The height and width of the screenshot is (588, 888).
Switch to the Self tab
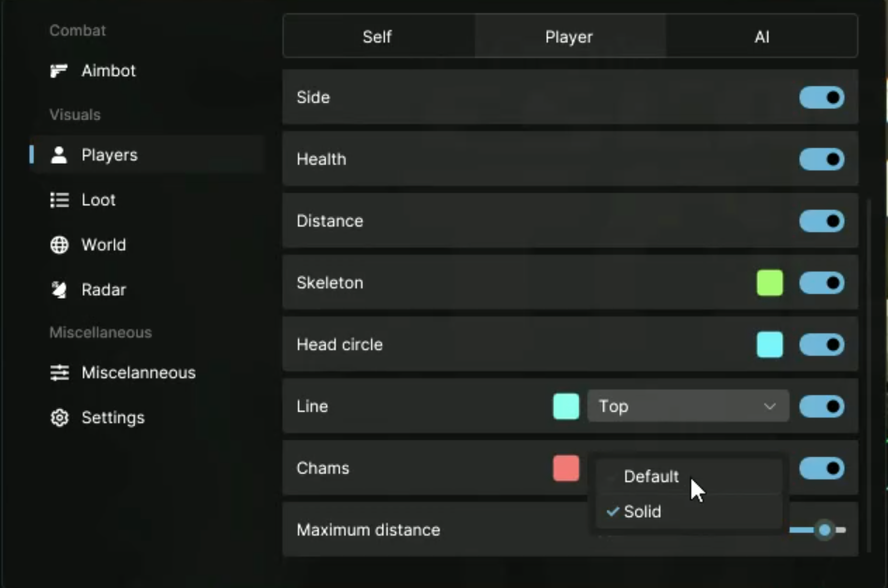tap(377, 37)
